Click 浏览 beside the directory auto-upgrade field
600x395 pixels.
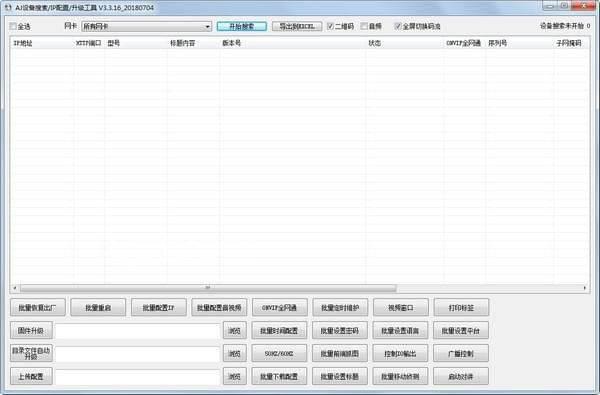coord(235,353)
